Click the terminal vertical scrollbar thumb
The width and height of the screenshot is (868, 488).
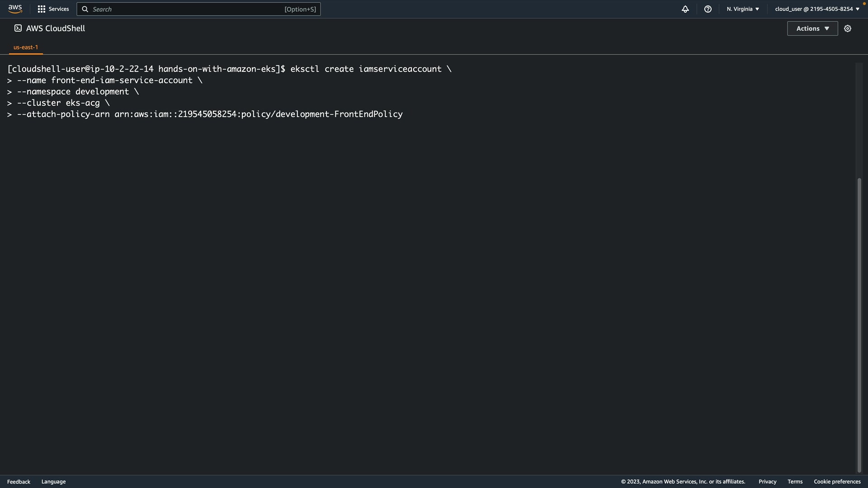[859, 325]
